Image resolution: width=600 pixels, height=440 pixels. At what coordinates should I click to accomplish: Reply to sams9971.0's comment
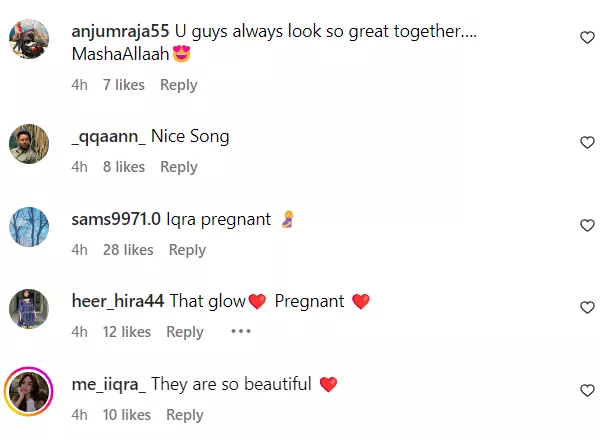click(187, 250)
